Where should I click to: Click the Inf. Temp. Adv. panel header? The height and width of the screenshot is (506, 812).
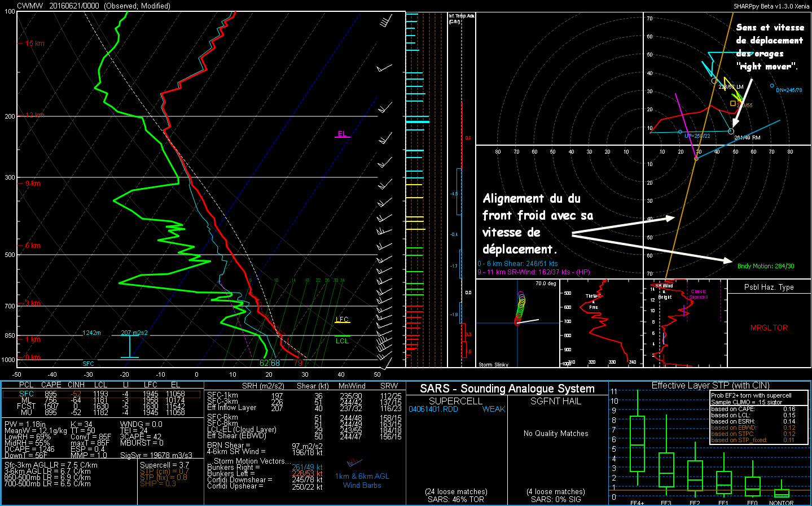(461, 19)
